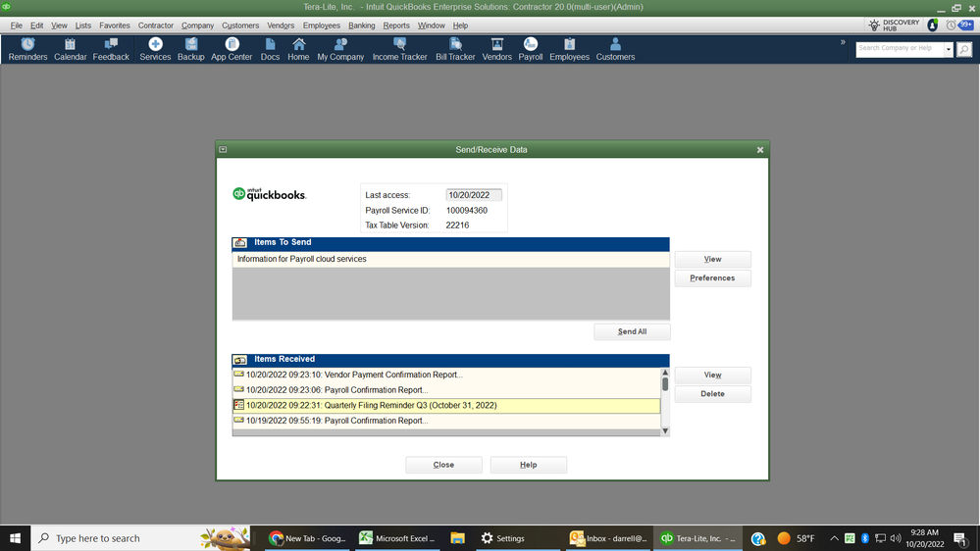The height and width of the screenshot is (551, 980).
Task: Open the Contractor menu
Action: pos(156,25)
